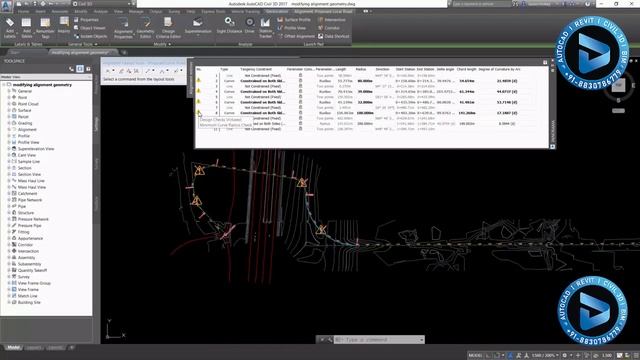Click the Tangency Constraint column header
The height and width of the screenshot is (360, 640).
[256, 69]
